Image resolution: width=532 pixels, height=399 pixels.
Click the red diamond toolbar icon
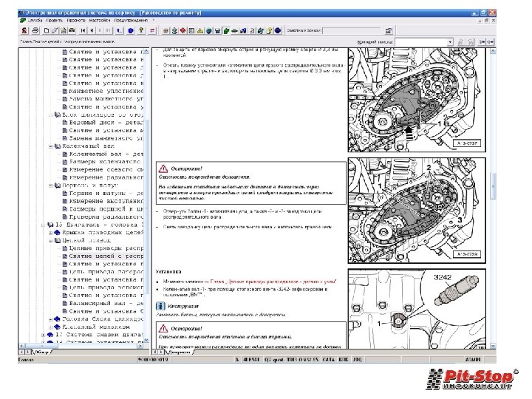(183, 31)
